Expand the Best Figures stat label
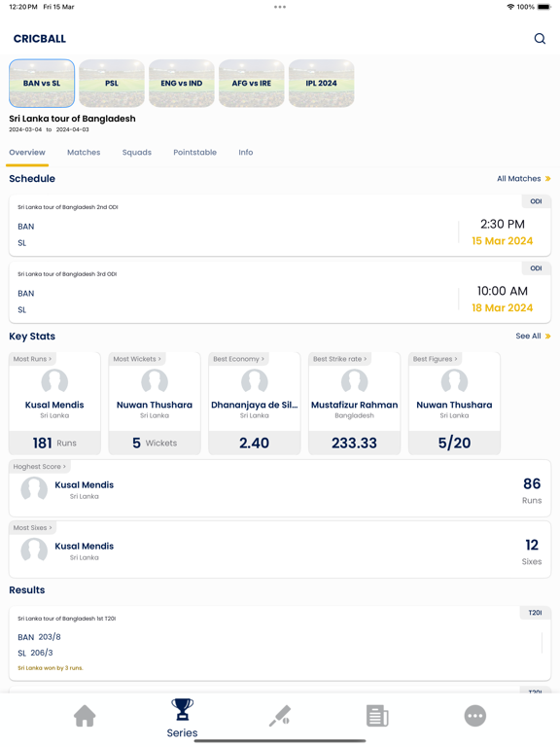Image resolution: width=560 pixels, height=747 pixels. pos(436,359)
